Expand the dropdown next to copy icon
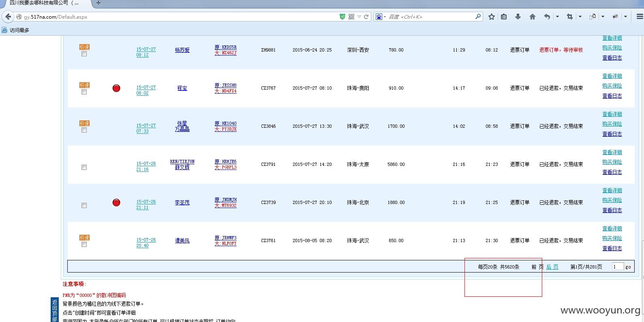 coord(603,17)
